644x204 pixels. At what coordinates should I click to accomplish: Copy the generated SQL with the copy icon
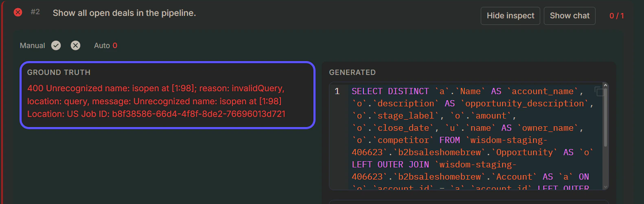pyautogui.click(x=599, y=91)
